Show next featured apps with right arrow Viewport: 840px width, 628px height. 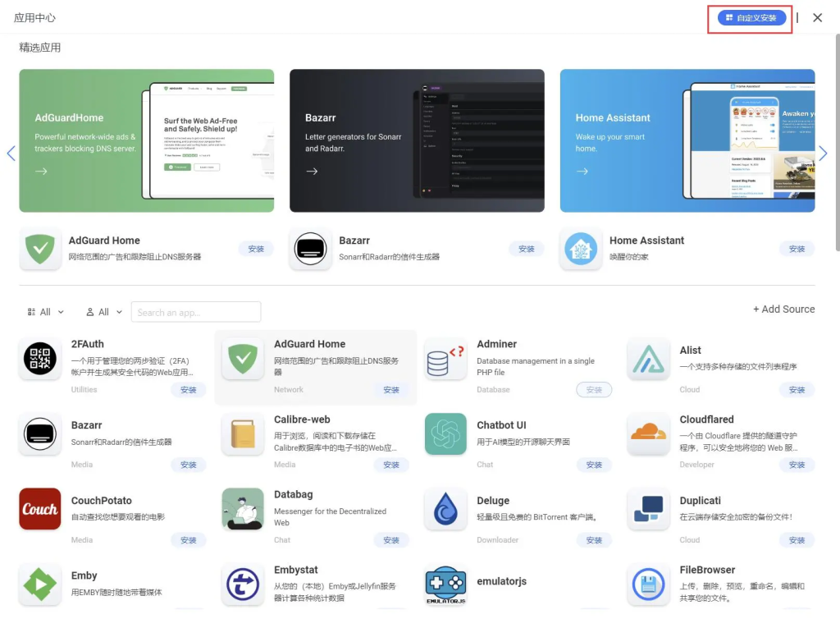823,154
